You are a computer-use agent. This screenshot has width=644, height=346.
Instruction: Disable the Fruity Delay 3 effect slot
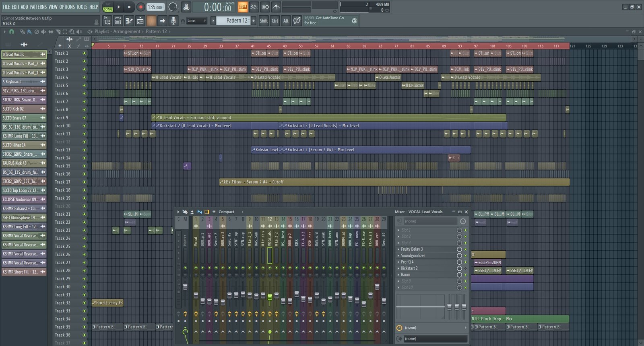pyautogui.click(x=466, y=249)
